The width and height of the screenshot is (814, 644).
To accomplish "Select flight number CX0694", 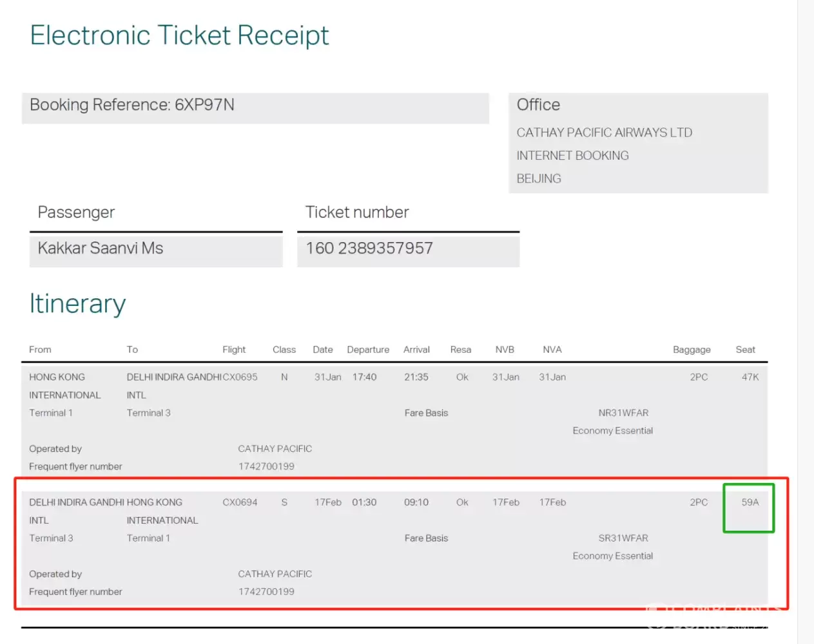I will tap(240, 502).
